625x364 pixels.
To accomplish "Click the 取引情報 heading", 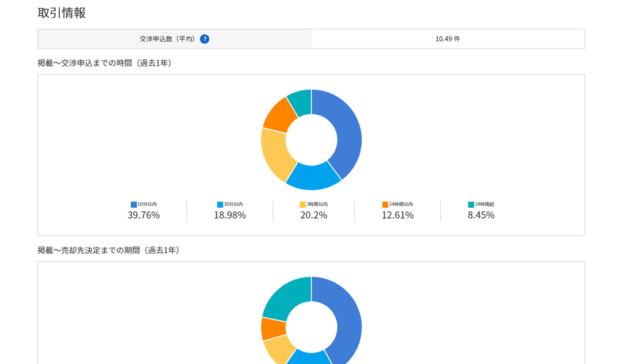I will (x=62, y=13).
